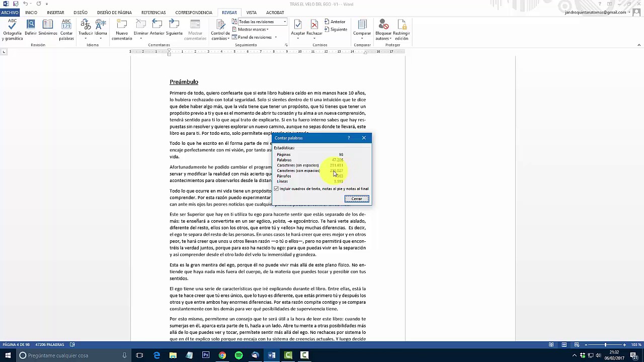644x362 pixels.
Task: Open Windows Start menu
Action: point(8,355)
